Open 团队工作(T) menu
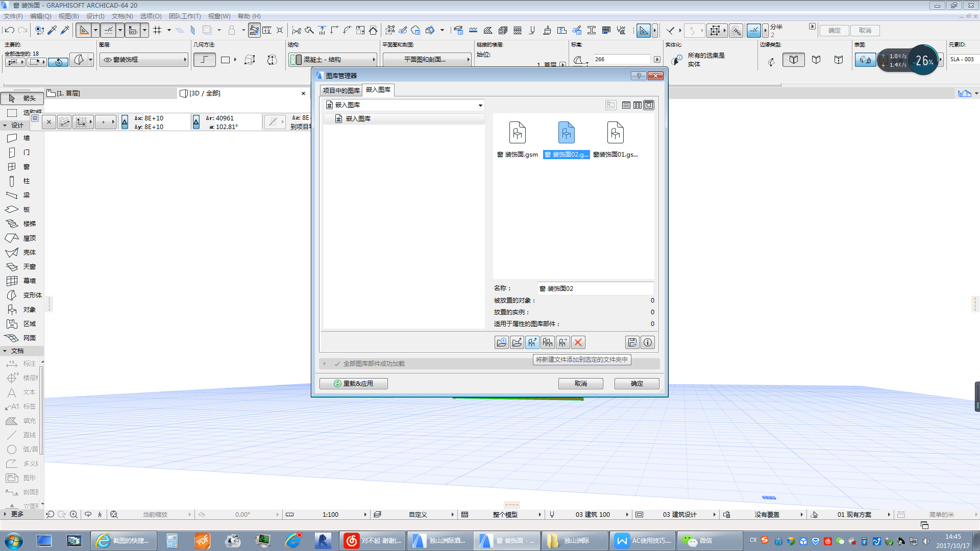The image size is (980, 551). pyautogui.click(x=185, y=16)
